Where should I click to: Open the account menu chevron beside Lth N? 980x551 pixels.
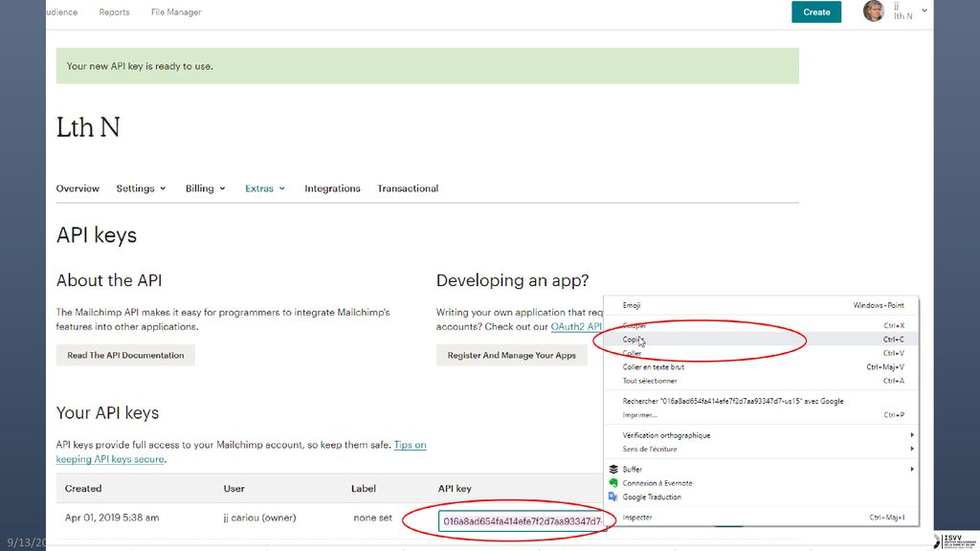(x=924, y=11)
